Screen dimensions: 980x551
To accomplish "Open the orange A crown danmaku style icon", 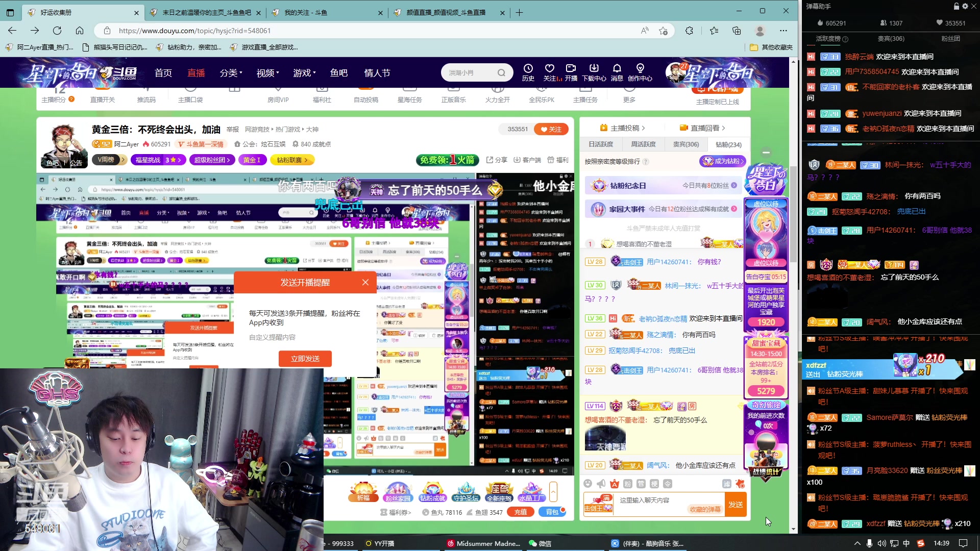I will tap(614, 484).
